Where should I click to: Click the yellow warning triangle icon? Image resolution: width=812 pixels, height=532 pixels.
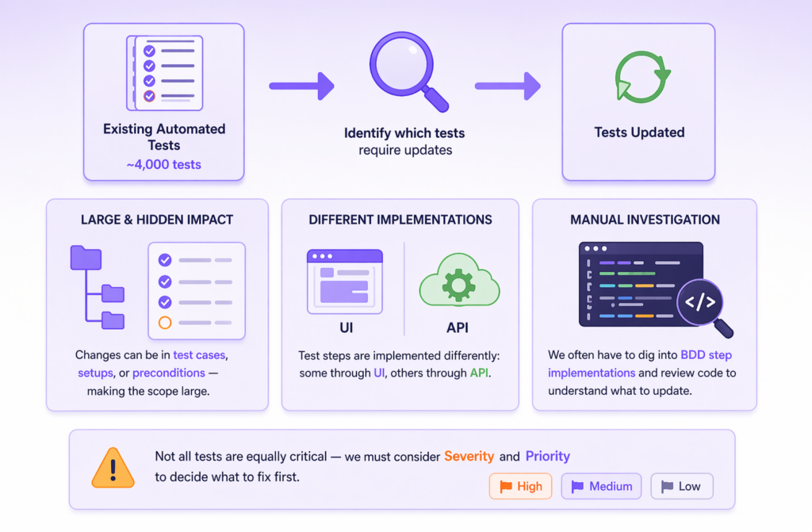click(113, 469)
